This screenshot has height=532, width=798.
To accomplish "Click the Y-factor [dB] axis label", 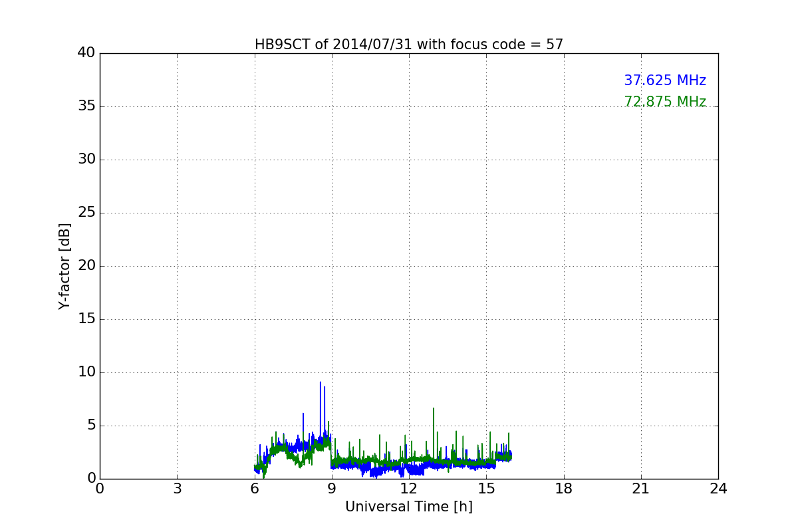I will coord(65,266).
